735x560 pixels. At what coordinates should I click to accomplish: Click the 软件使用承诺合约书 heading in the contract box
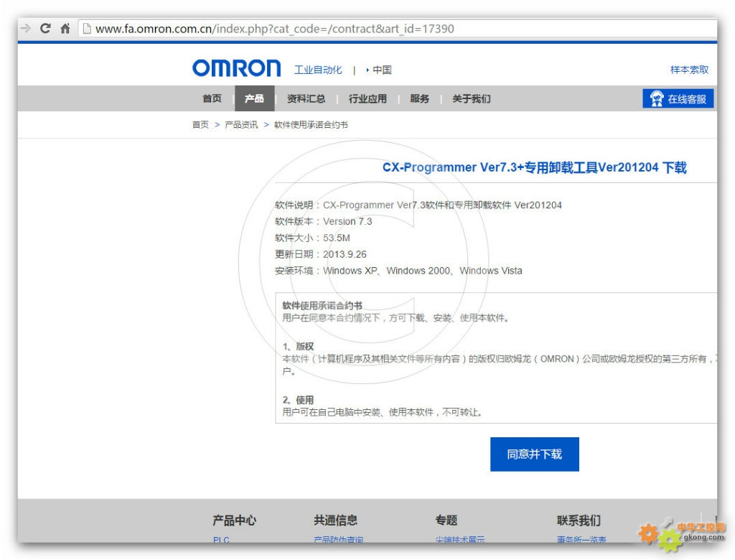pos(322,305)
